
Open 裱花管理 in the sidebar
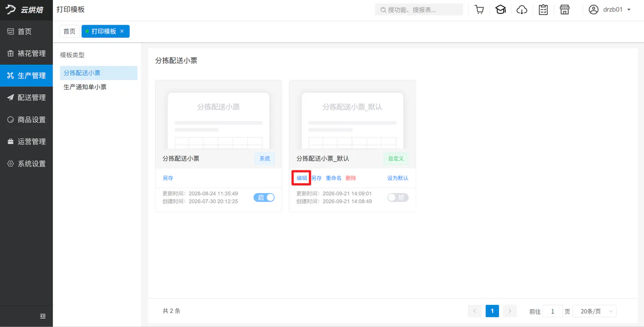click(x=26, y=53)
